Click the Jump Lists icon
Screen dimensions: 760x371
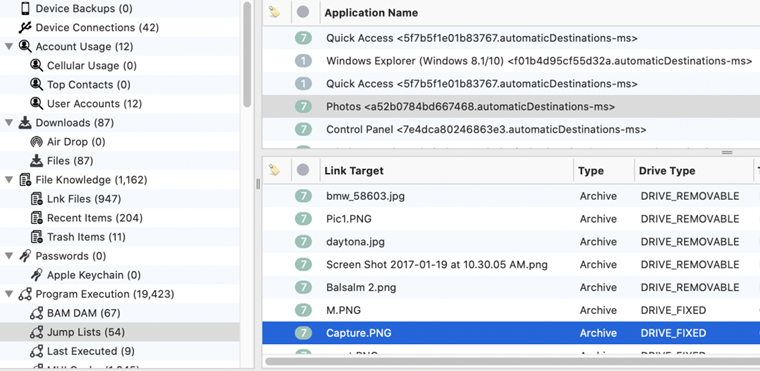click(36, 332)
